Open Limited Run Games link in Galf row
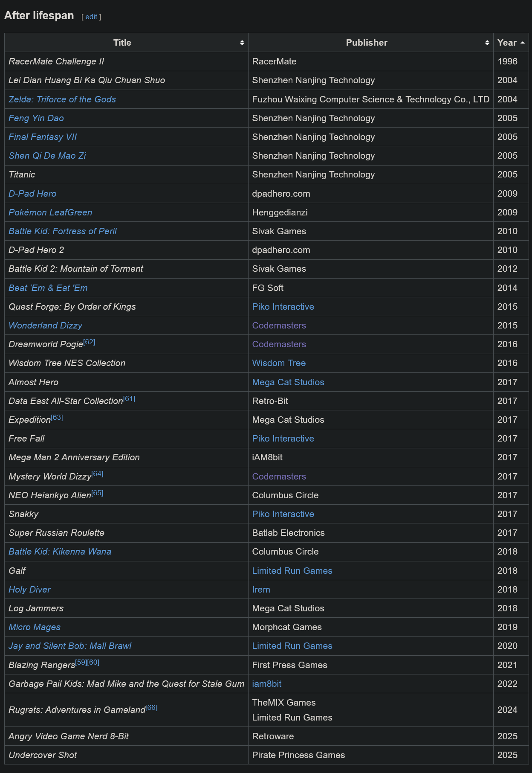Screen dimensions: 532x773 point(292,571)
